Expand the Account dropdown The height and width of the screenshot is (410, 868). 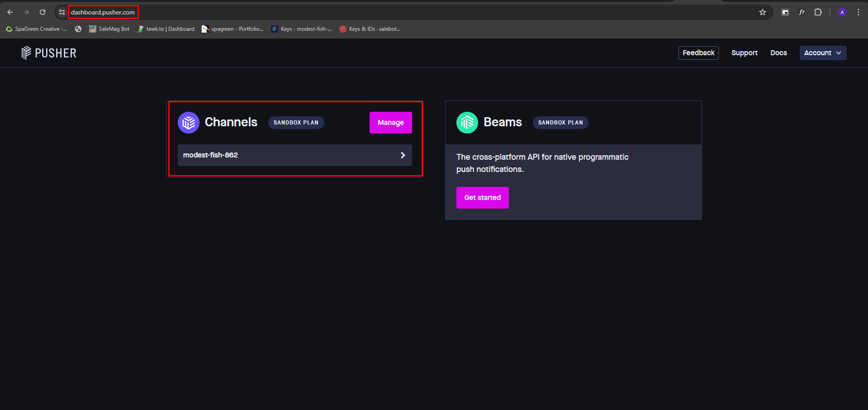coord(823,53)
